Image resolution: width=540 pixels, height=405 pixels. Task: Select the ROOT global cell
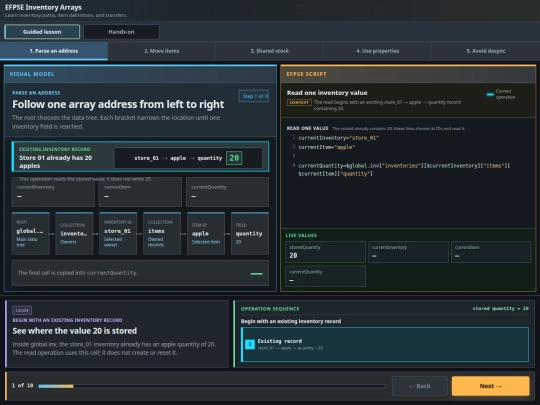pos(31,233)
